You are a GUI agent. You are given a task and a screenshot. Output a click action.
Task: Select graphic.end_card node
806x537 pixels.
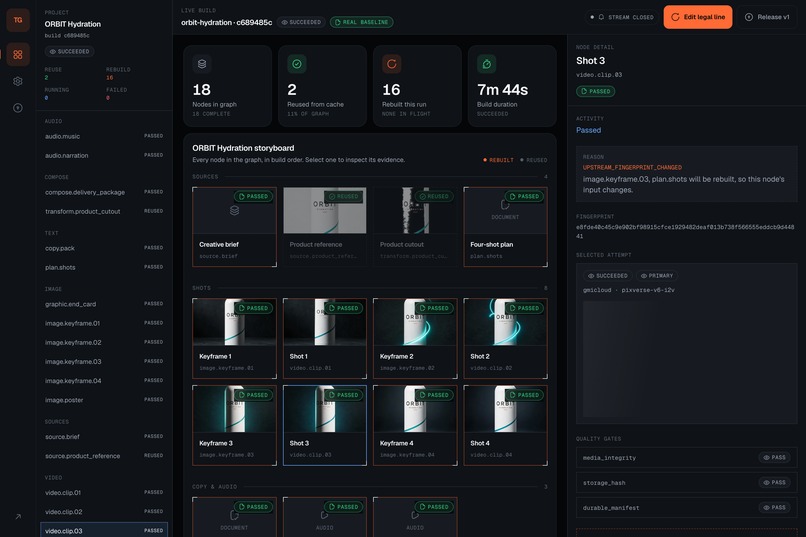tap(104, 304)
